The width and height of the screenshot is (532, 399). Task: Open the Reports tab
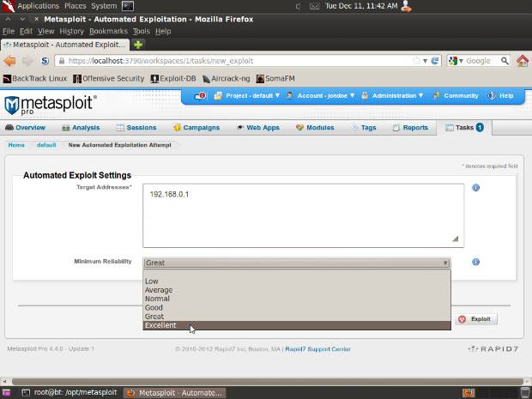410,128
